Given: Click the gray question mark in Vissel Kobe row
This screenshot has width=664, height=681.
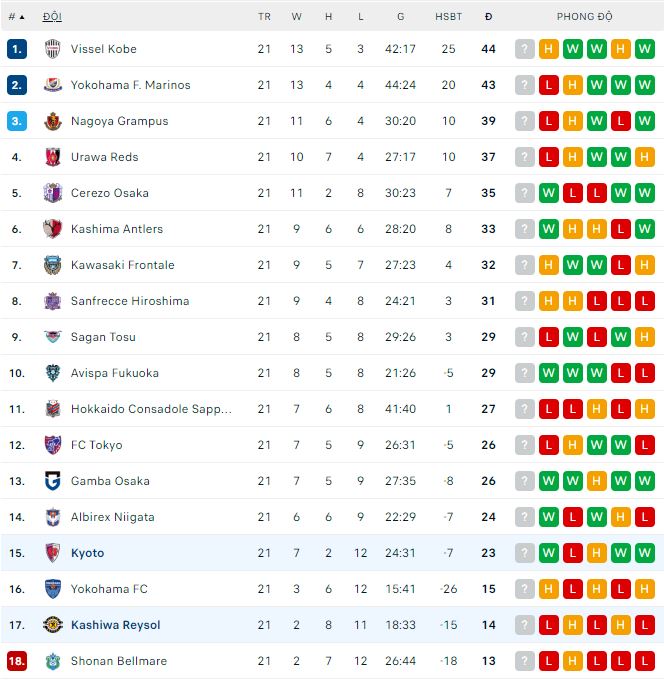Looking at the screenshot, I should 525,49.
